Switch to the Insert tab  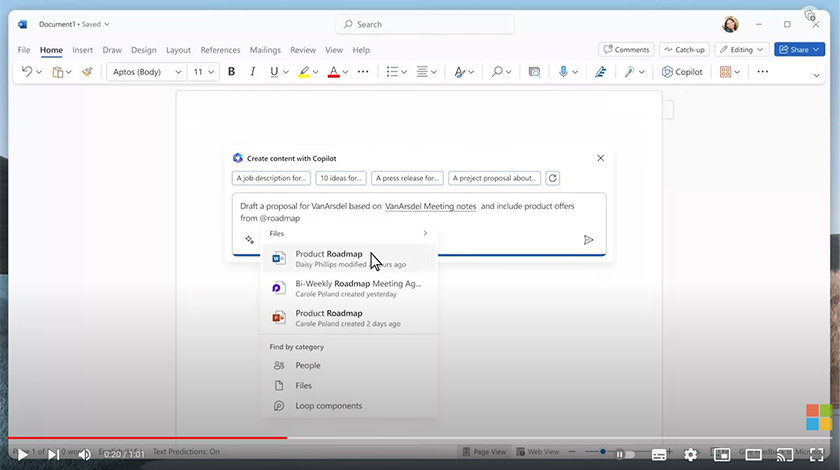click(82, 50)
